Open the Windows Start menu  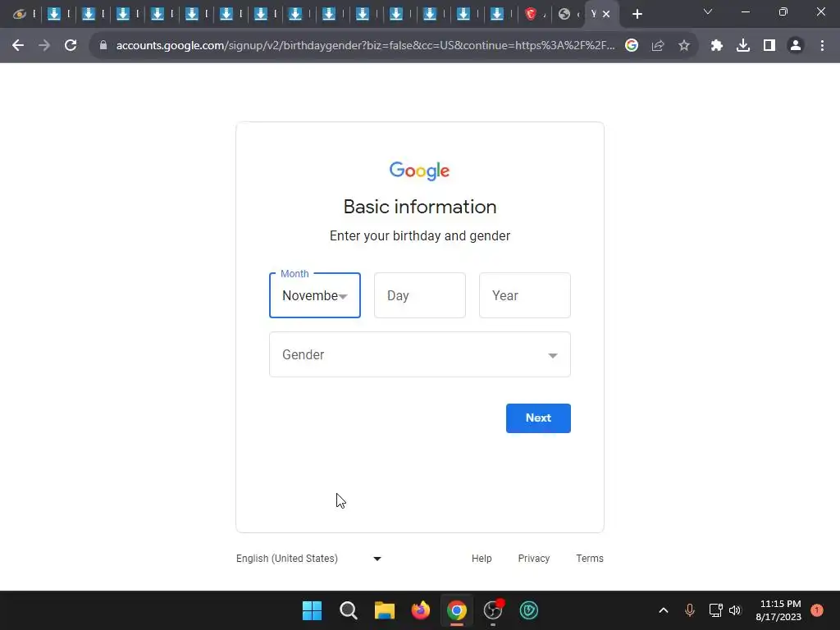pyautogui.click(x=312, y=610)
